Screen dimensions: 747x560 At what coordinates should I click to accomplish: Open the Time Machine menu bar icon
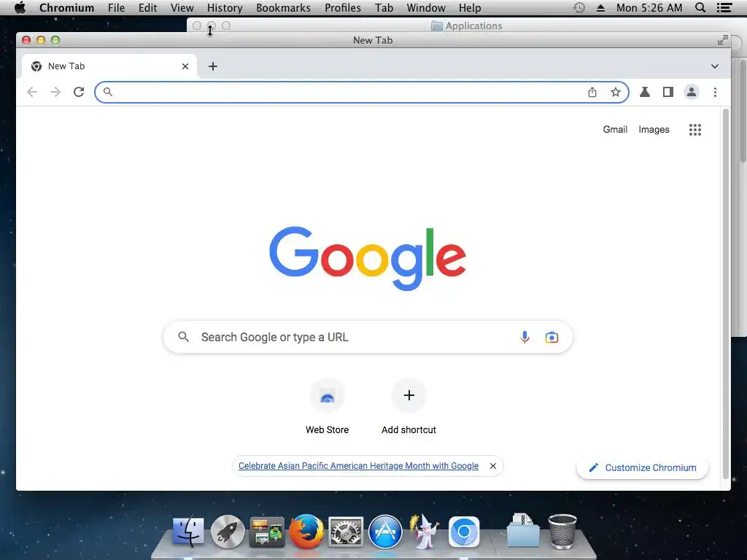(578, 7)
